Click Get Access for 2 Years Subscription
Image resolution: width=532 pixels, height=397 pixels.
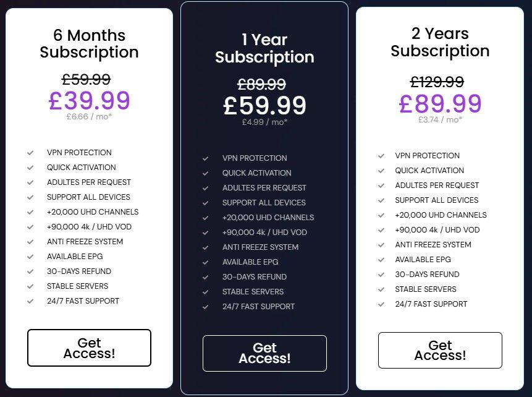click(x=440, y=351)
